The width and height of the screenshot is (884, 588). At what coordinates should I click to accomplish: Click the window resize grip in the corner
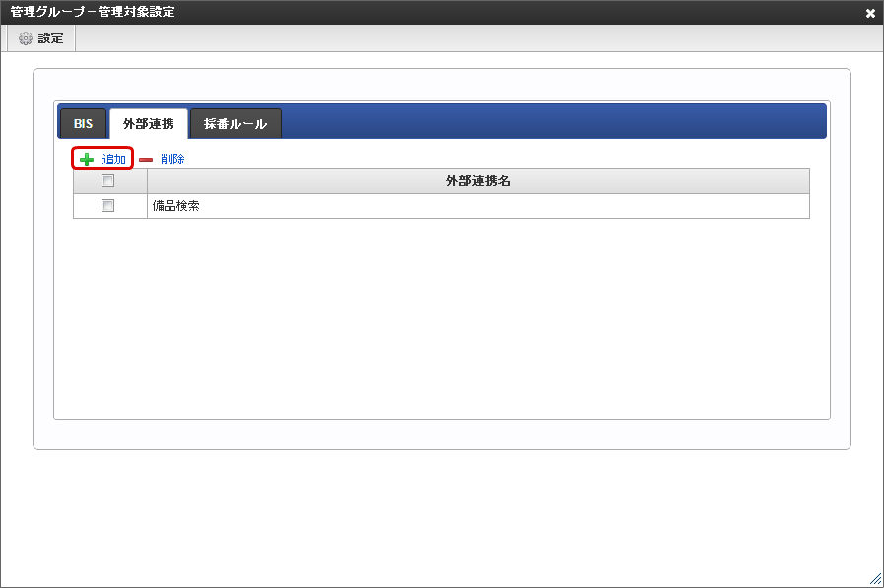[x=875, y=579]
